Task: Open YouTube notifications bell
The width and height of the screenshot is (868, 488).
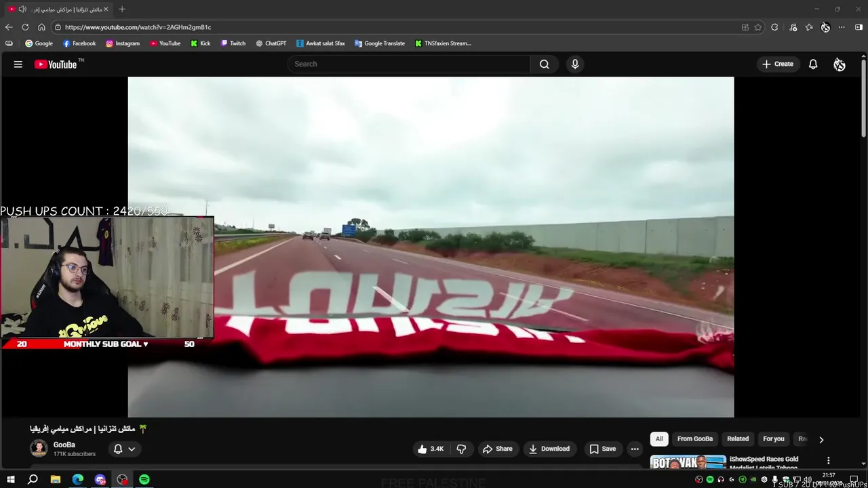Action: 813,64
